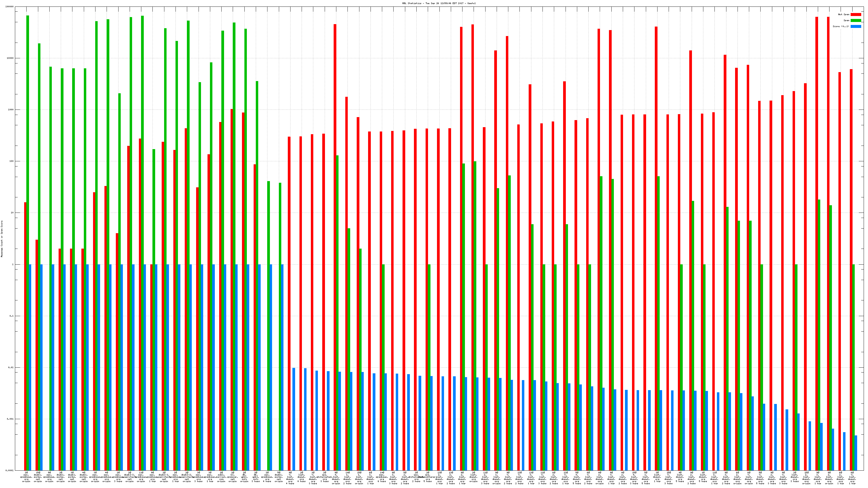Viewport: 868px width, 488px height.
Task: Click the 'Score (0..1)' legend label text
Action: 841,26
